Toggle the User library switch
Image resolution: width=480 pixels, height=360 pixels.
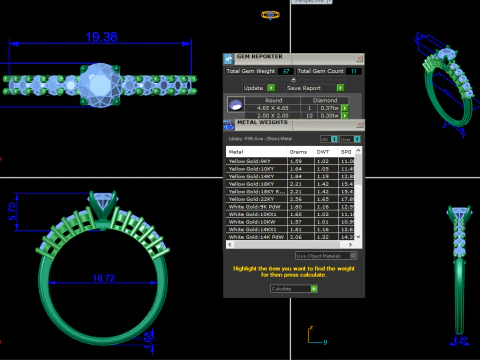(350, 139)
